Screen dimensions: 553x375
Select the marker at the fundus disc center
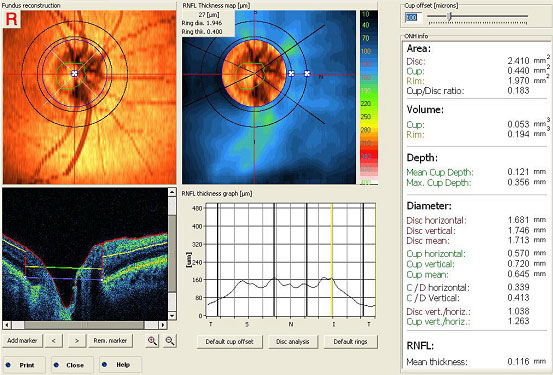[x=74, y=73]
